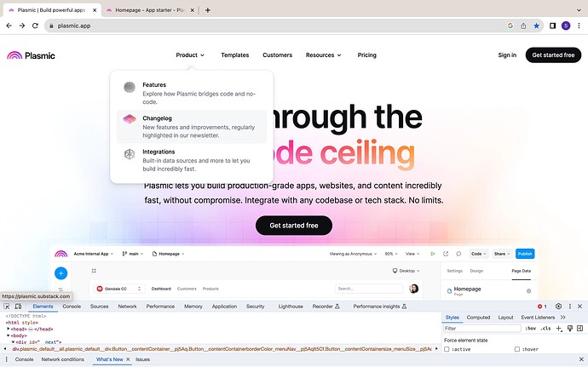
Task: Click the Styles Filter input field
Action: click(x=481, y=329)
